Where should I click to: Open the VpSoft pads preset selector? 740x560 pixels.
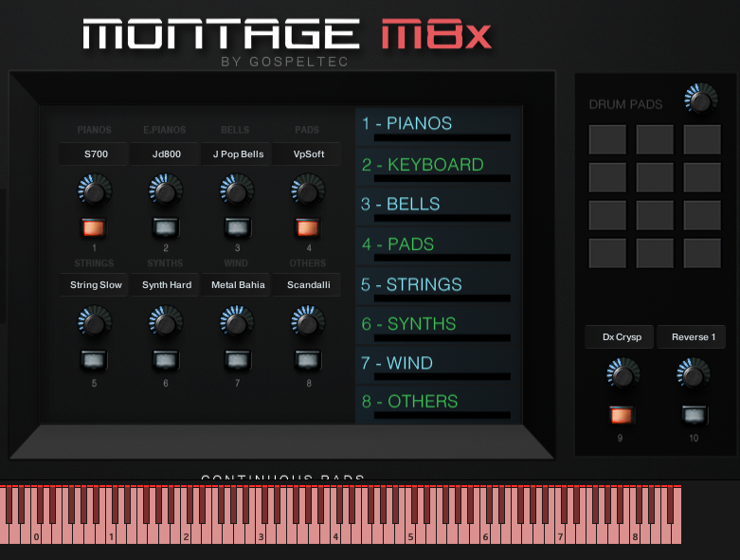click(x=307, y=154)
